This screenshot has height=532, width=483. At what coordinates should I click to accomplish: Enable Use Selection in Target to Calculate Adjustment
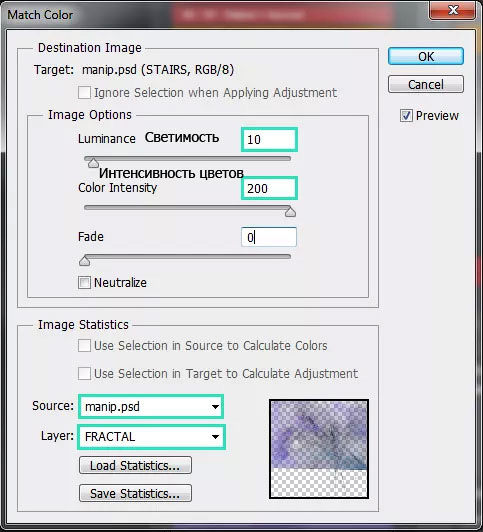pos(84,374)
